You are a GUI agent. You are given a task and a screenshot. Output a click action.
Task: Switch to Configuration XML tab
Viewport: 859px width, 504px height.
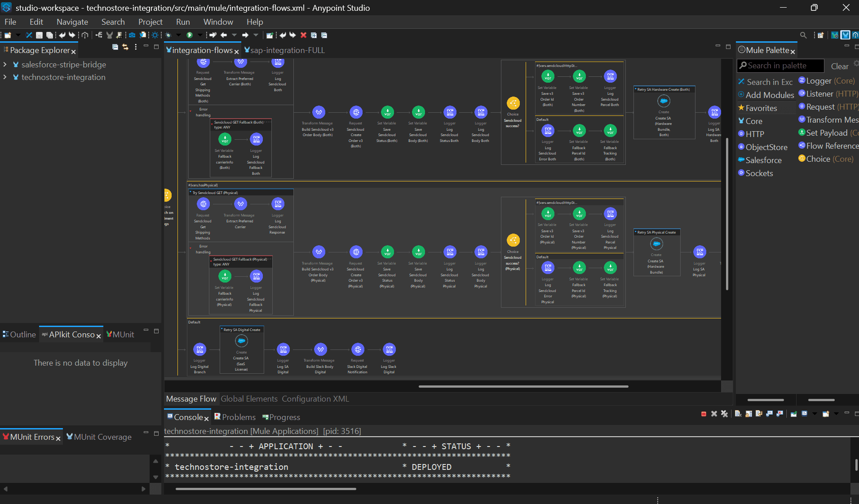(x=315, y=398)
